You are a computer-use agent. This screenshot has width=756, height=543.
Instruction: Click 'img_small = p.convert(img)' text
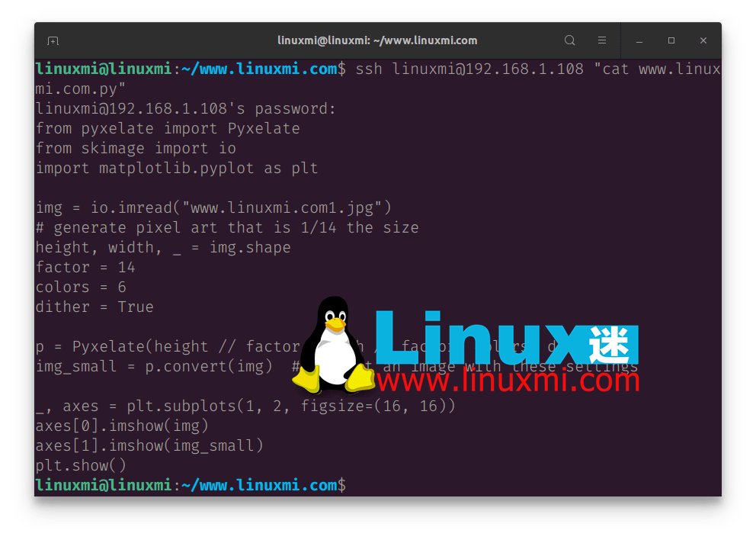tap(154, 366)
